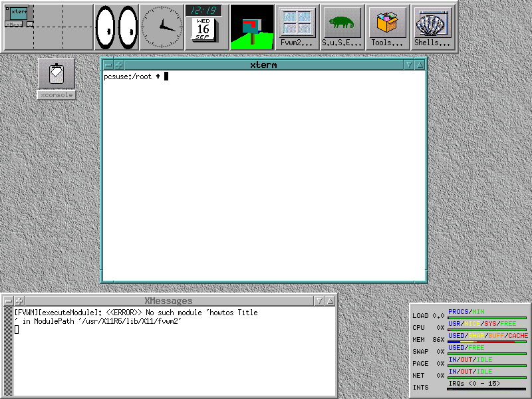Image resolution: width=532 pixels, height=399 pixels.
Task: Switch to the top-right pager desktop page
Action: click(x=76, y=15)
